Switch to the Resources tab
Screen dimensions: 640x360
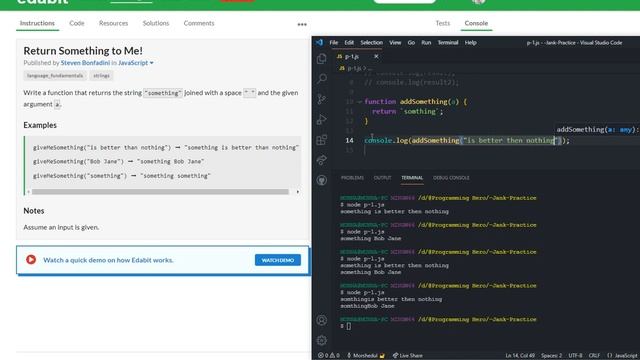[113, 23]
